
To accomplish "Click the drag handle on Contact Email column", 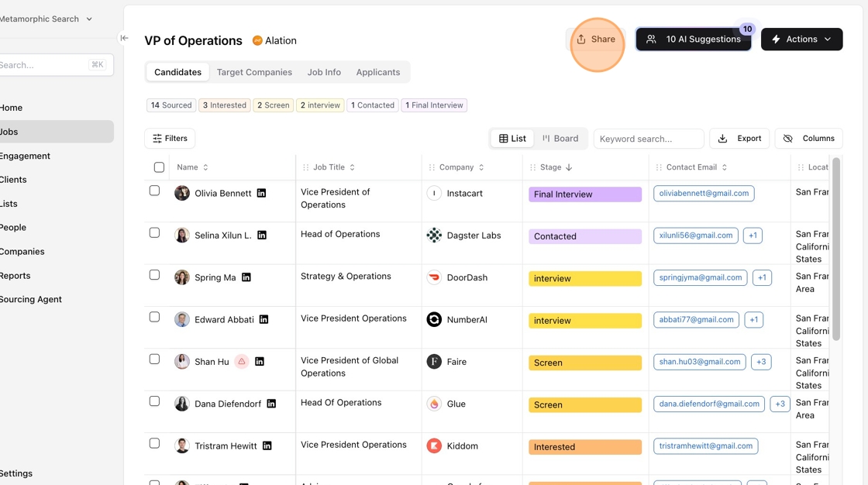I will point(659,167).
